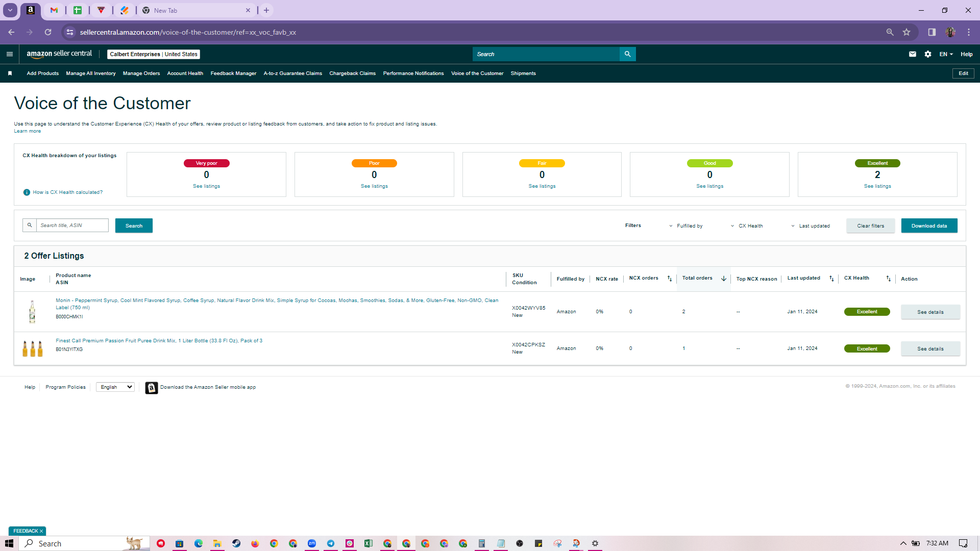Show hidden system tray icons
Image resolution: width=980 pixels, height=551 pixels.
[x=903, y=543]
